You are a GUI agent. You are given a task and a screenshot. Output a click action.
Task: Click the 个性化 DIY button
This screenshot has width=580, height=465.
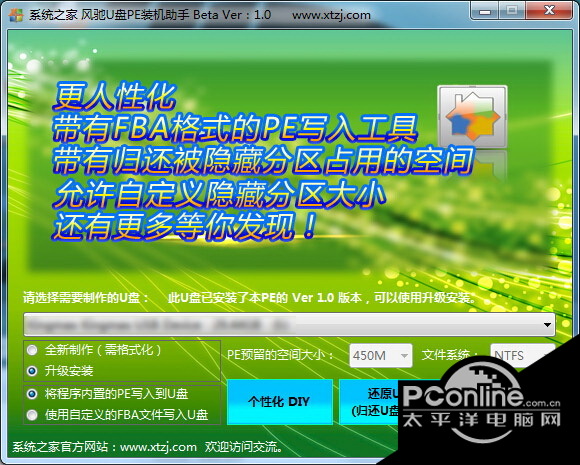[x=280, y=402]
